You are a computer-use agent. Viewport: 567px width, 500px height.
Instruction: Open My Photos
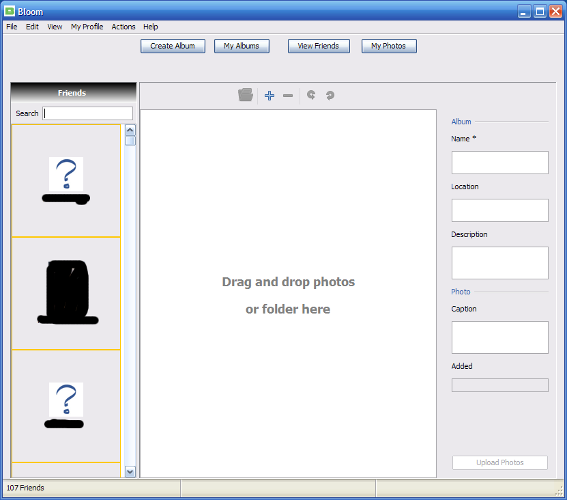tap(389, 46)
